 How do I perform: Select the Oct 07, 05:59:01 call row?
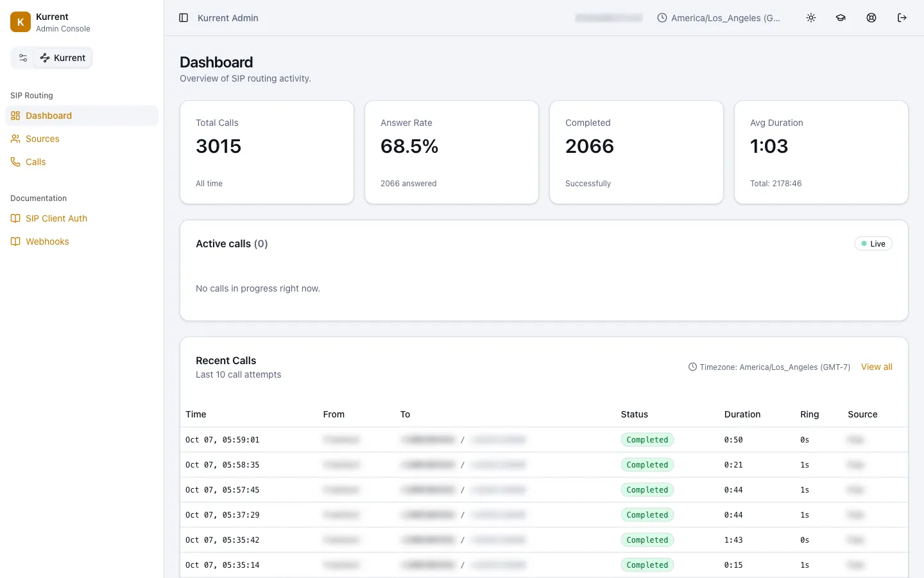[544, 440]
